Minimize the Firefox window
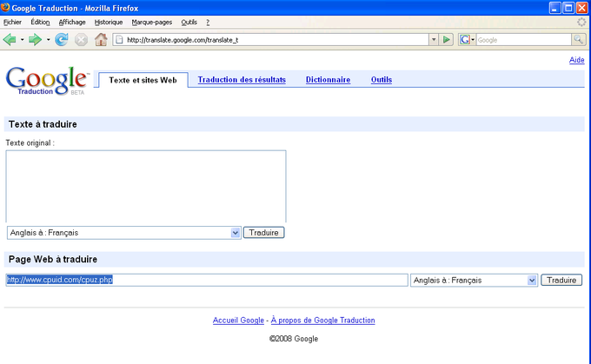 (554, 8)
